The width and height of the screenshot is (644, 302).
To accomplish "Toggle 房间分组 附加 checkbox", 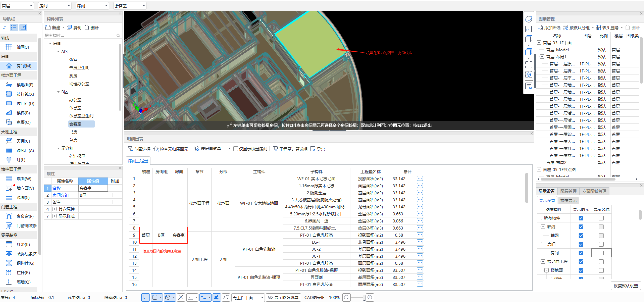I will [115, 195].
